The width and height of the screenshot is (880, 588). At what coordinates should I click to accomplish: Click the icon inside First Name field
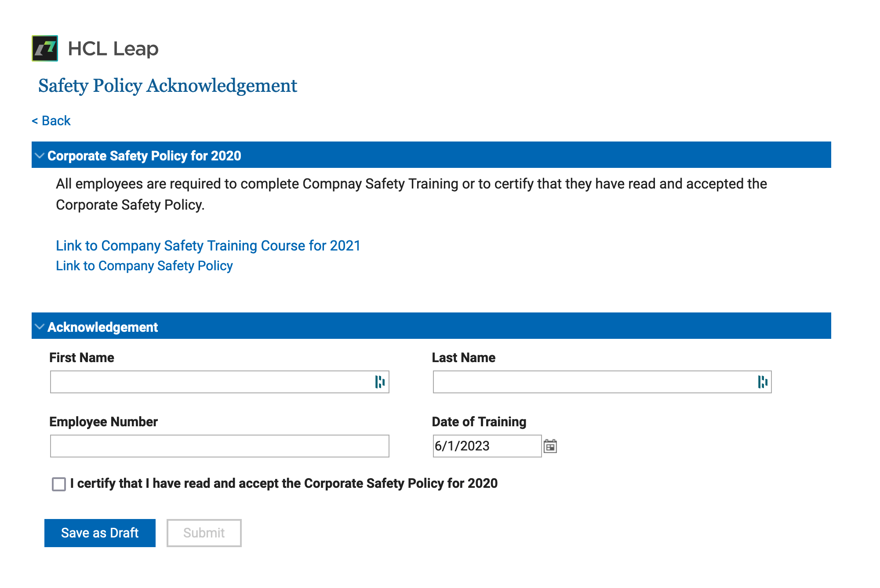[x=380, y=382]
